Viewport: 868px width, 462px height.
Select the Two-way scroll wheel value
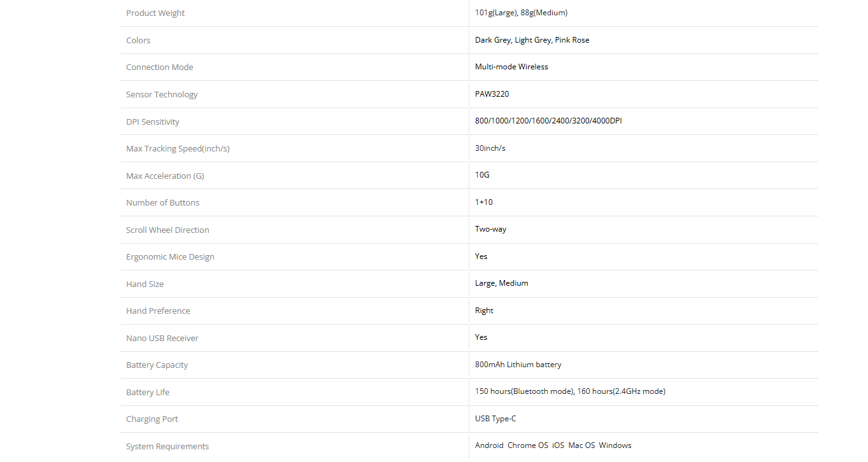(x=490, y=229)
